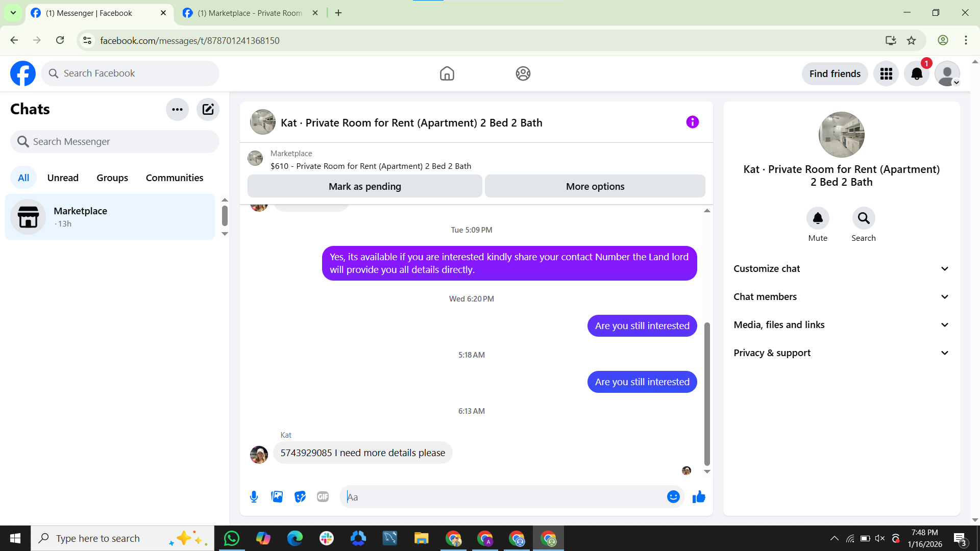Open the Facebook notifications bell
The image size is (980, 551).
[917, 74]
